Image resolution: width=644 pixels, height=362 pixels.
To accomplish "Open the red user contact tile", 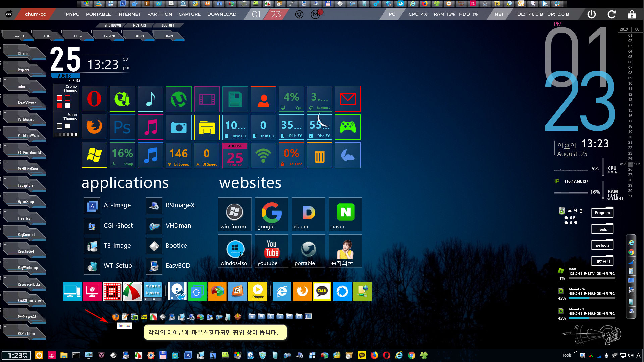I will 263,99.
